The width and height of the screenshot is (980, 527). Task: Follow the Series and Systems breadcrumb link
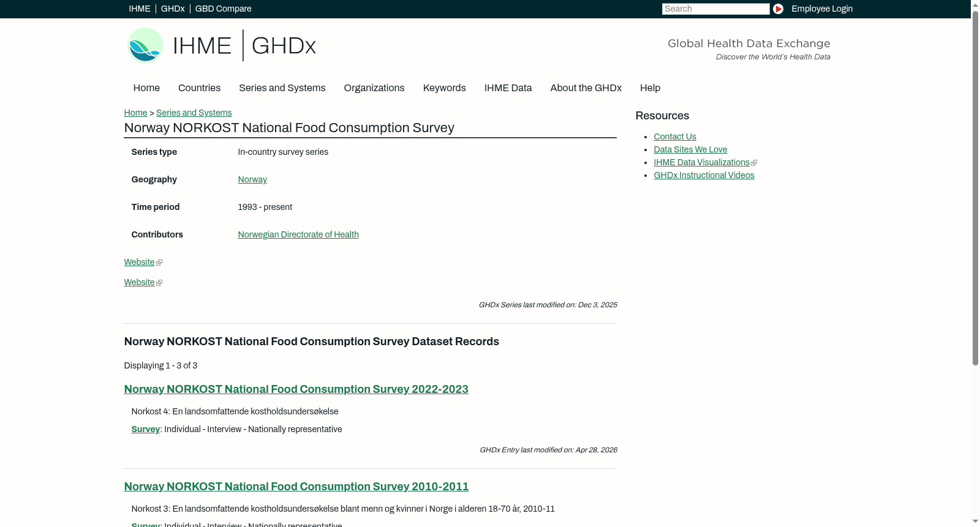click(194, 113)
